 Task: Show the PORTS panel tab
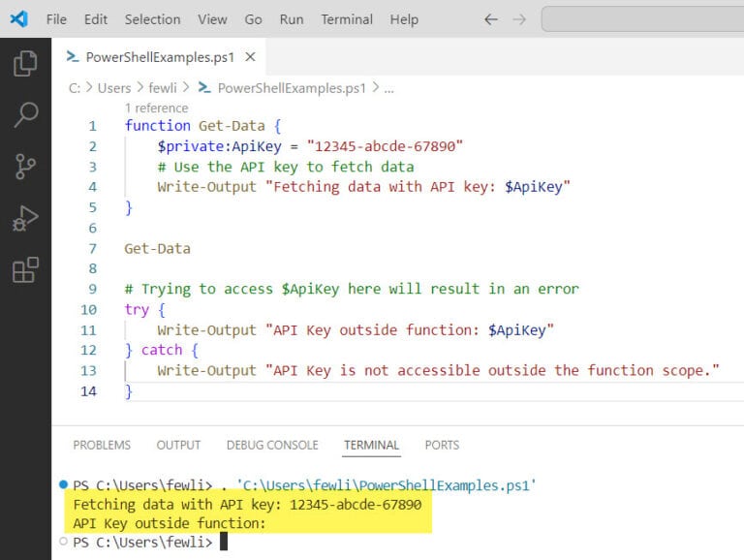442,445
